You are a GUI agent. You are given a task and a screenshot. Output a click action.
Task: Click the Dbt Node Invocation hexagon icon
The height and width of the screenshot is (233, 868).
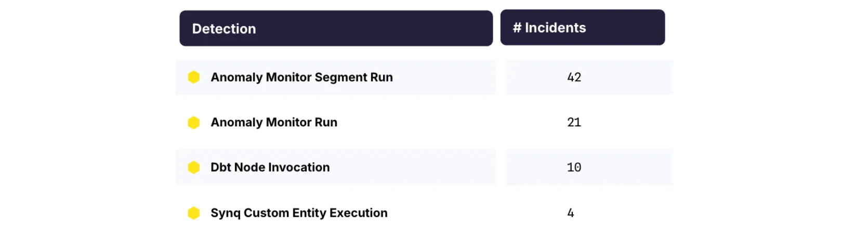pos(194,167)
